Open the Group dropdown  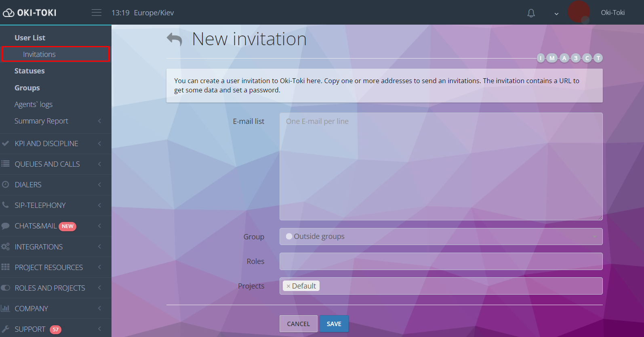[440, 237]
